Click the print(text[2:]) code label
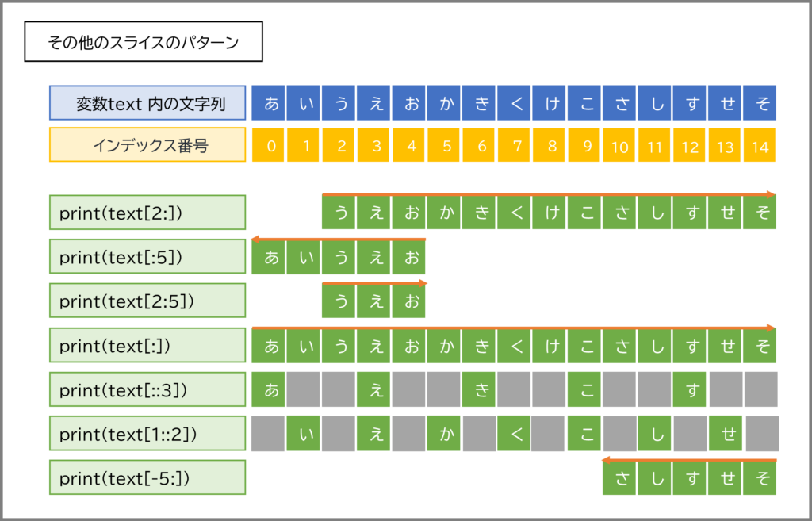Image resolution: width=812 pixels, height=521 pixels. (x=147, y=213)
